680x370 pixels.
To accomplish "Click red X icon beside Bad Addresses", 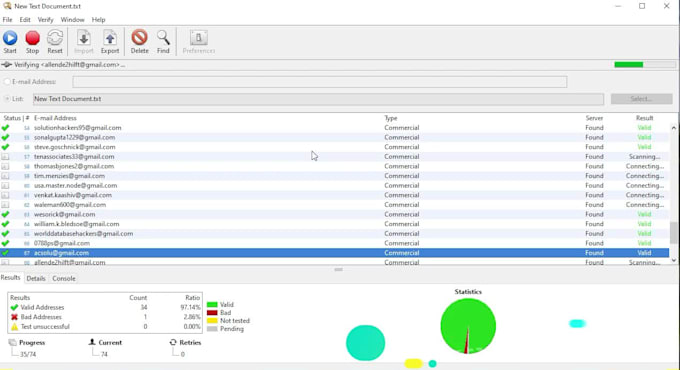I will [14, 317].
